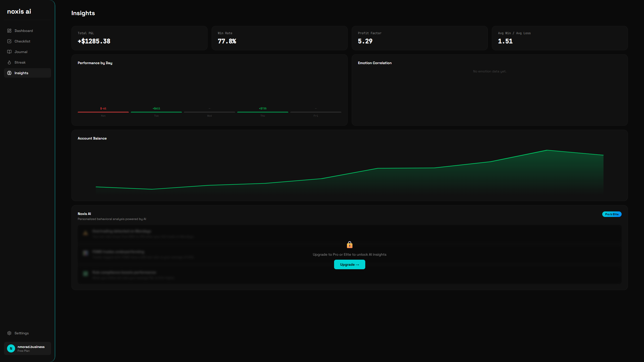Click the +$735 Thursday label
Viewport: 644px width, 362px height.
click(263, 109)
